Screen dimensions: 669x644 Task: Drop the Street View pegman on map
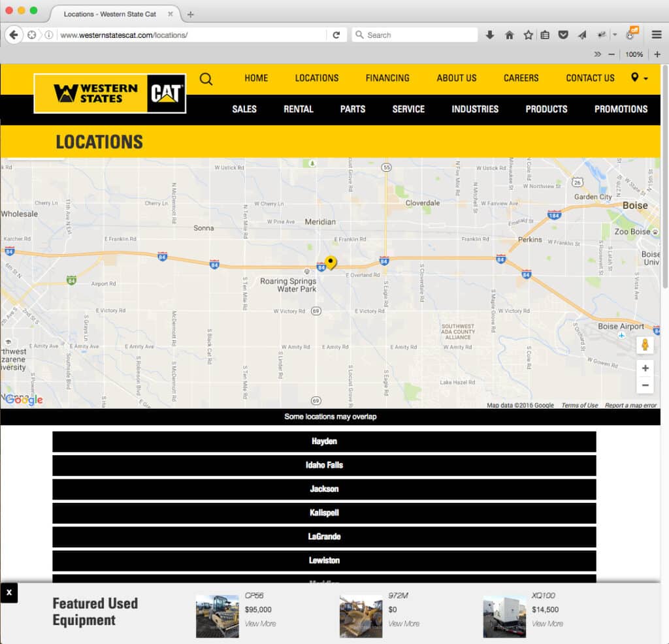[645, 345]
